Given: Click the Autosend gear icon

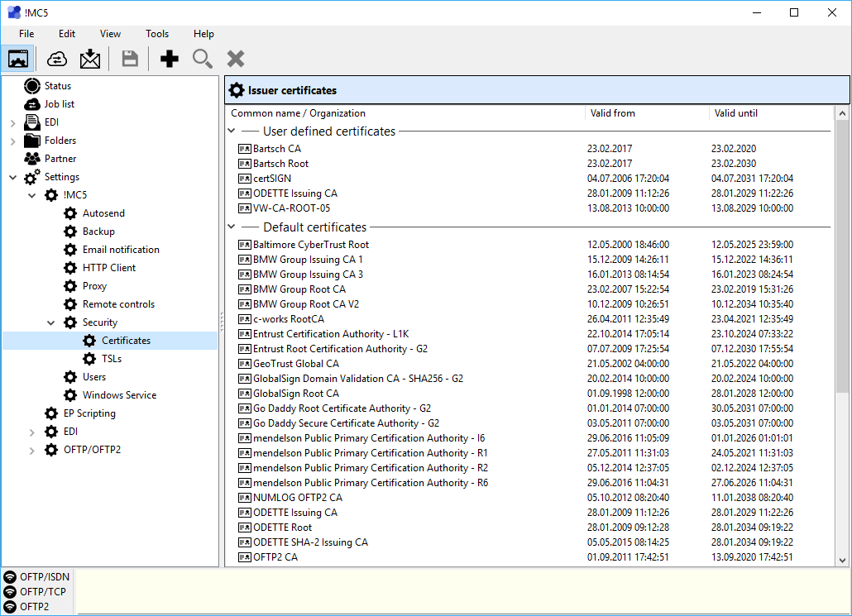Looking at the screenshot, I should tap(70, 213).
